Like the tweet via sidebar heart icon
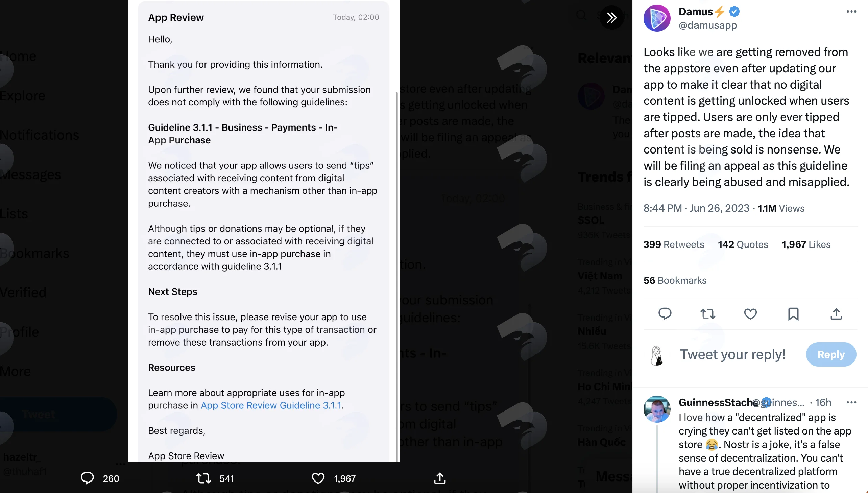 pos(750,314)
